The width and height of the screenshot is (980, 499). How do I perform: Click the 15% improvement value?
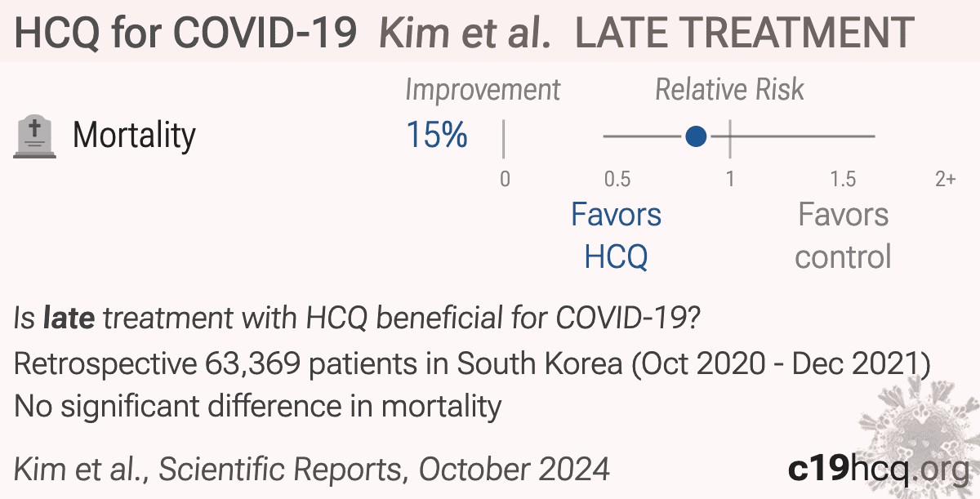click(437, 136)
